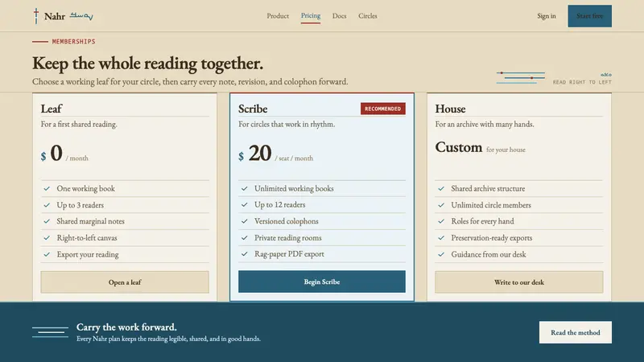Screen dimensions: 644x362
Task: Open the Circles navigation link
Action: pyautogui.click(x=368, y=16)
